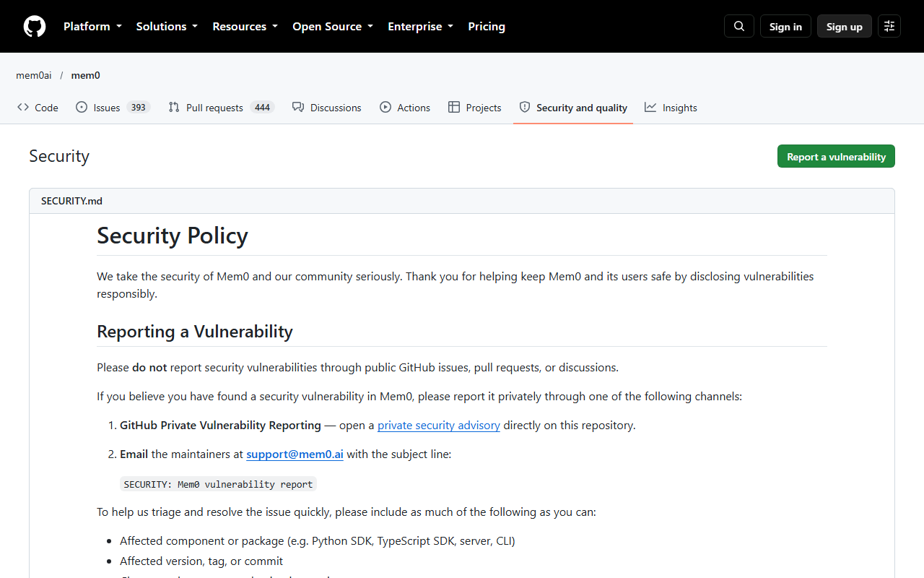
Task: Expand the Solutions dropdown menu
Action: point(167,26)
